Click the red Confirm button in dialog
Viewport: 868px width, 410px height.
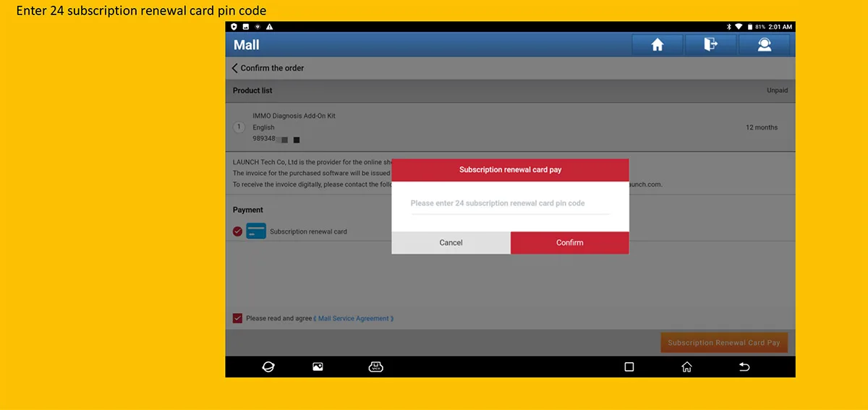point(570,243)
